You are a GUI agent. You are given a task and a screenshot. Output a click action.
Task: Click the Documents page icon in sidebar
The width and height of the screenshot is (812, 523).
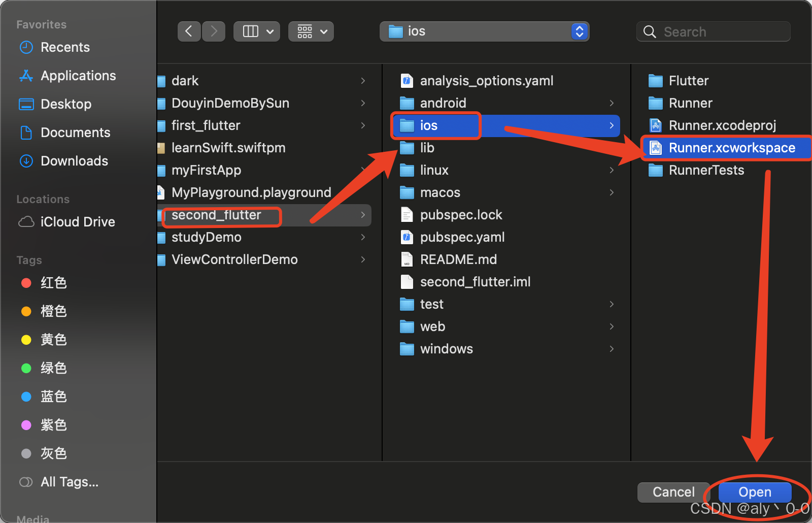click(26, 133)
